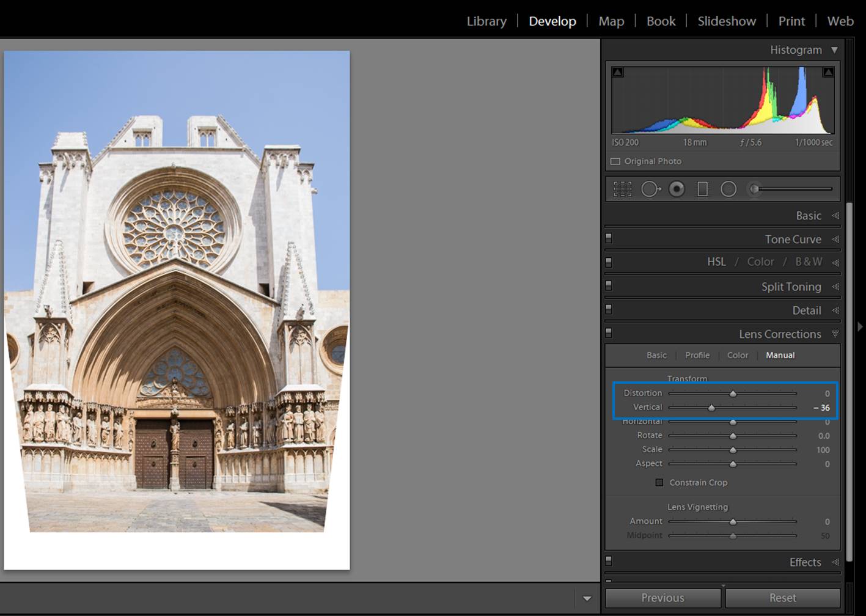Select the Adjustment Brush tool
The width and height of the screenshot is (866, 616).
pos(754,189)
